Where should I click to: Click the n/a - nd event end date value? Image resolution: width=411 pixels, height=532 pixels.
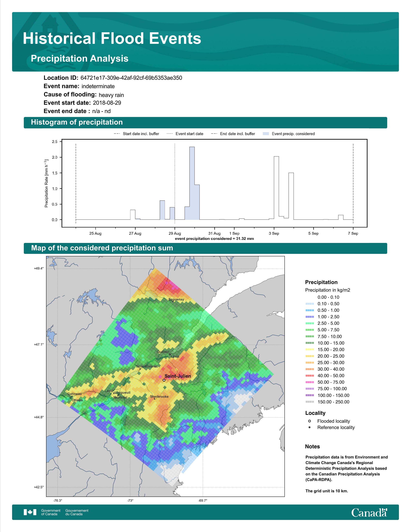pos(101,111)
